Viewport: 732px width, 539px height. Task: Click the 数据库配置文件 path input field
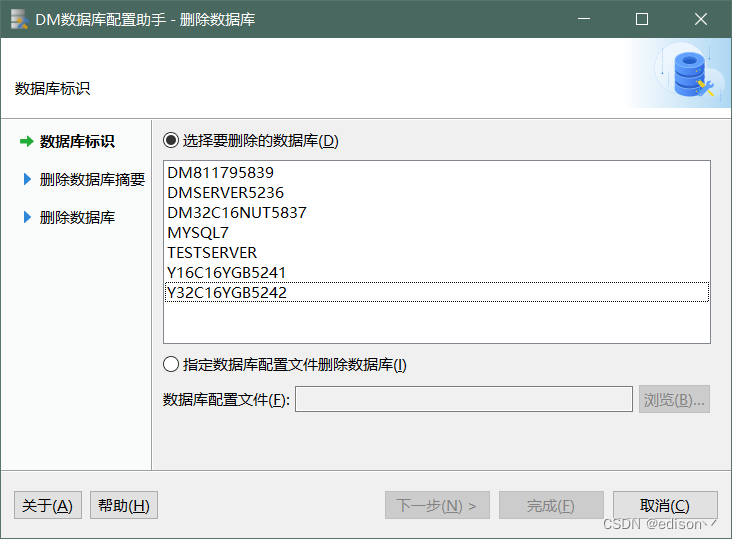464,399
